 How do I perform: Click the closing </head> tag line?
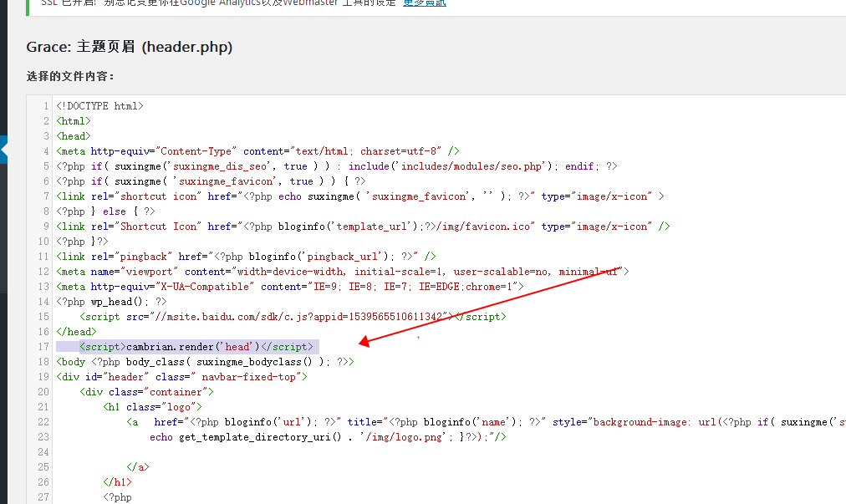(74, 332)
